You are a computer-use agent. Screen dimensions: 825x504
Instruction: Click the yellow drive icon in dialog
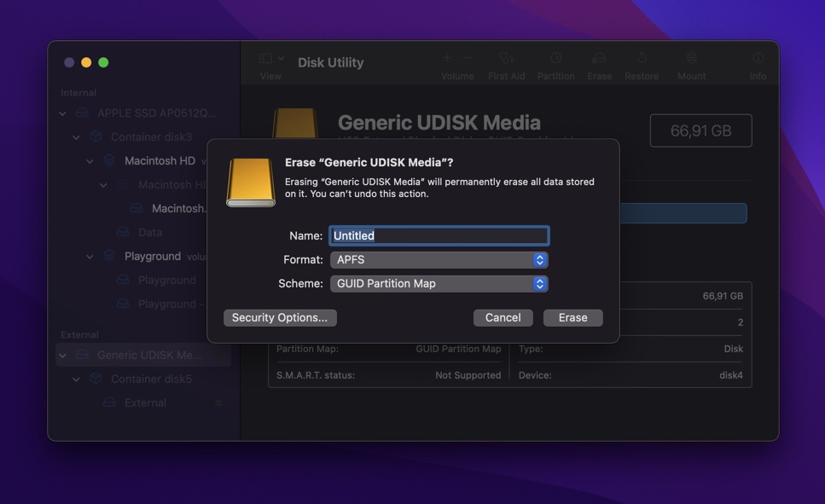pos(251,182)
